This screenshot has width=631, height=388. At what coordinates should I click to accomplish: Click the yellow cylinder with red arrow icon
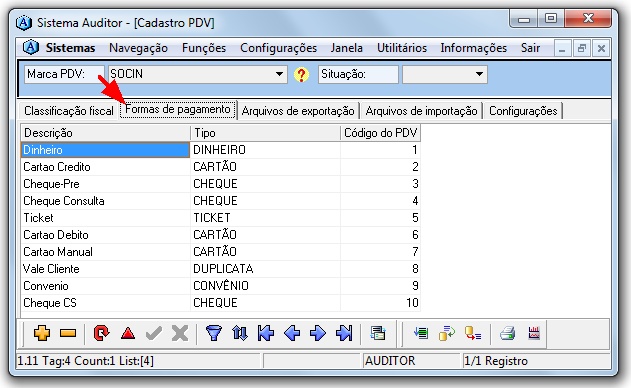tap(473, 333)
